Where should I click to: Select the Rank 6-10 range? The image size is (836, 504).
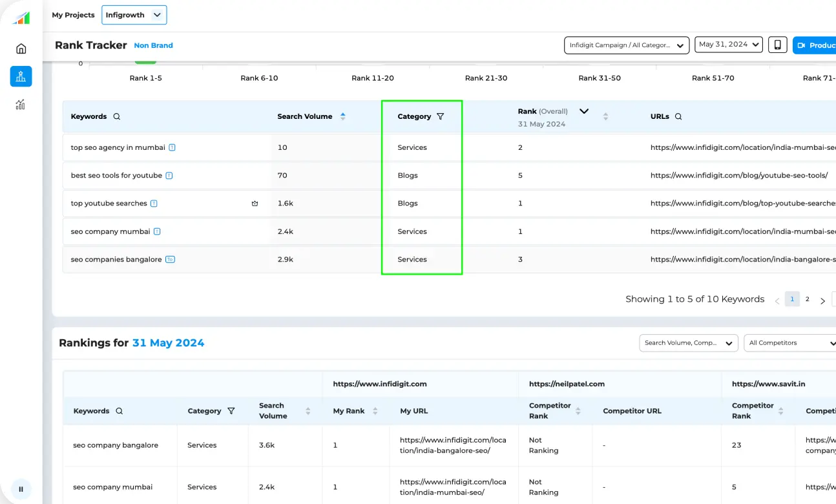click(259, 78)
